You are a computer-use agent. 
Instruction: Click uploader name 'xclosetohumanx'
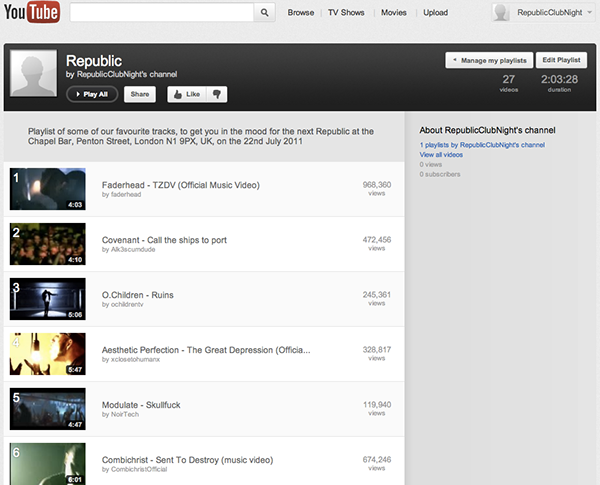coord(135,359)
